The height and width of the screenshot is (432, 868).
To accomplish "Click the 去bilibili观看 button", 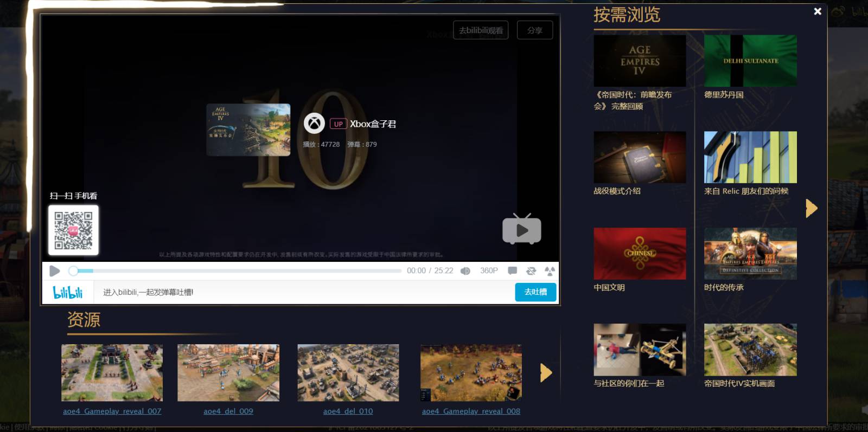I will [x=481, y=30].
